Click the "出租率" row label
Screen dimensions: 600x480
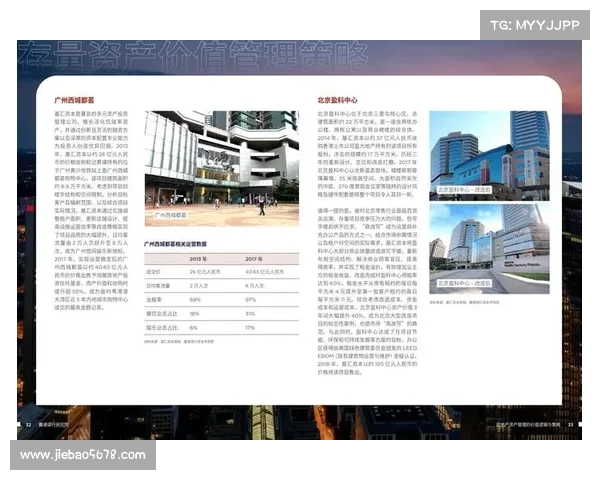pos(153,300)
